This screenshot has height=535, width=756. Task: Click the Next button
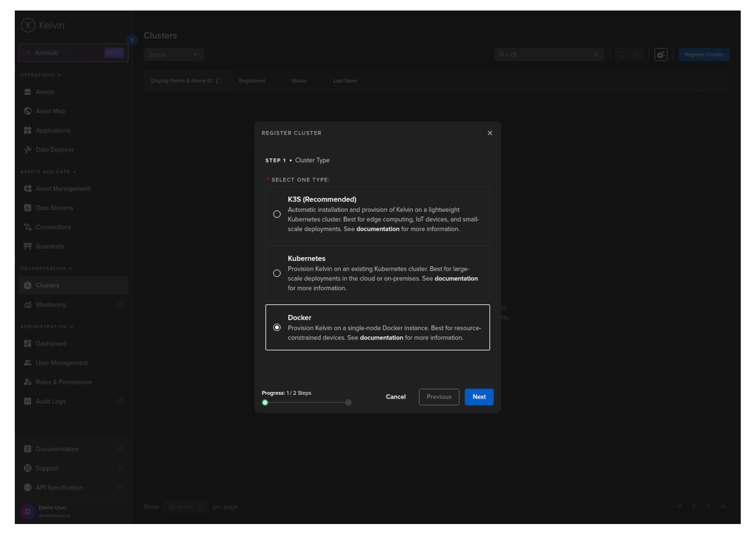[479, 397]
